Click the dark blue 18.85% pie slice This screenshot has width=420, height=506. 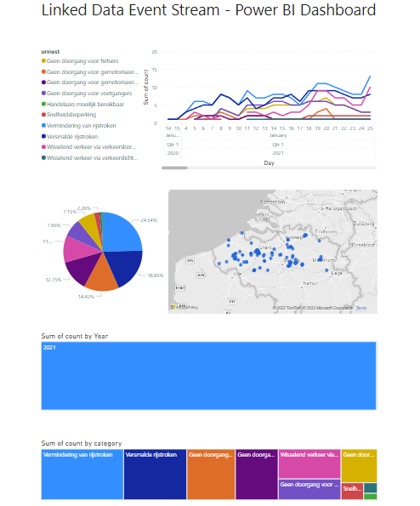[x=124, y=266]
